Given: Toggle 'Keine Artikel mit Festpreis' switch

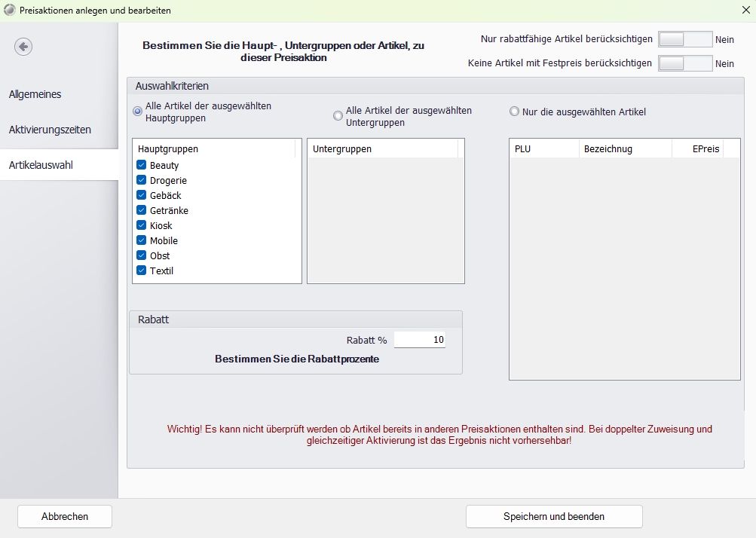Looking at the screenshot, I should point(684,63).
